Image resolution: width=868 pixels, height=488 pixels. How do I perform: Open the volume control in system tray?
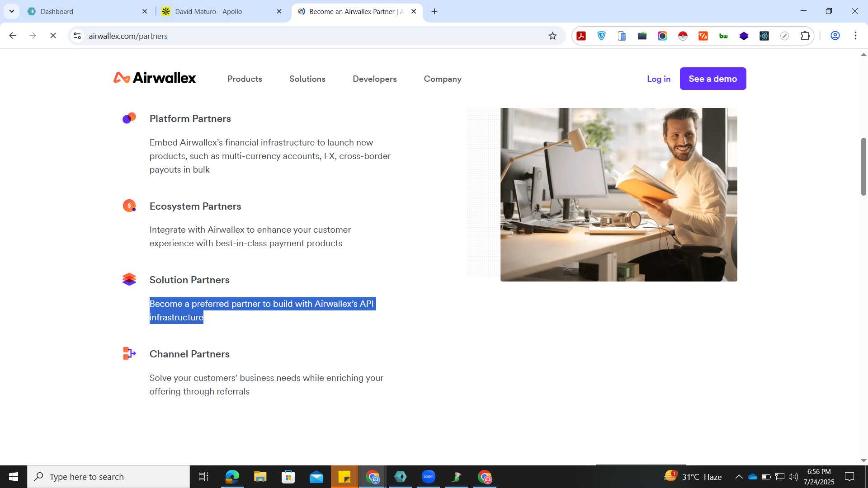coord(793,477)
